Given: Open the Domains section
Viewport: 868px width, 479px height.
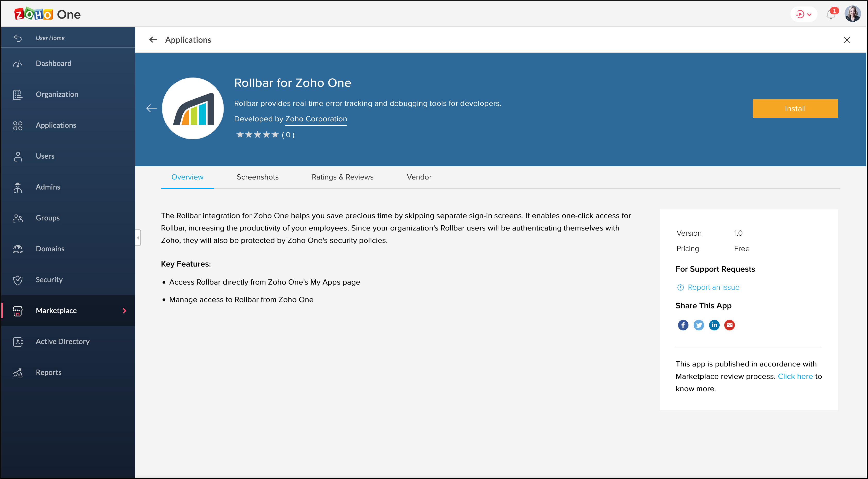Looking at the screenshot, I should point(50,249).
